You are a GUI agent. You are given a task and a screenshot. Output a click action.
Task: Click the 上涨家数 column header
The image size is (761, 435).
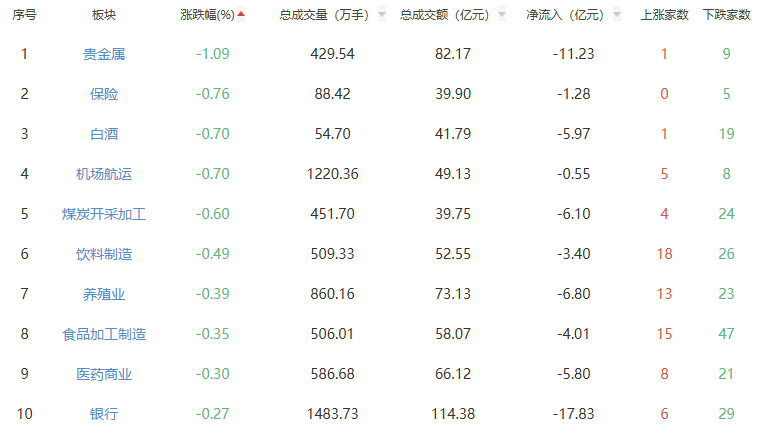pos(664,15)
